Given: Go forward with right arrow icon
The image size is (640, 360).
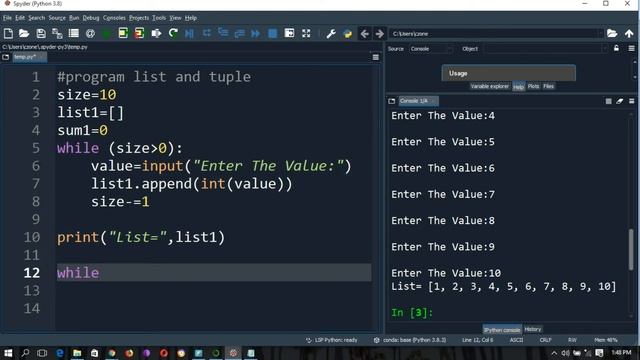Looking at the screenshot, I should tap(380, 33).
